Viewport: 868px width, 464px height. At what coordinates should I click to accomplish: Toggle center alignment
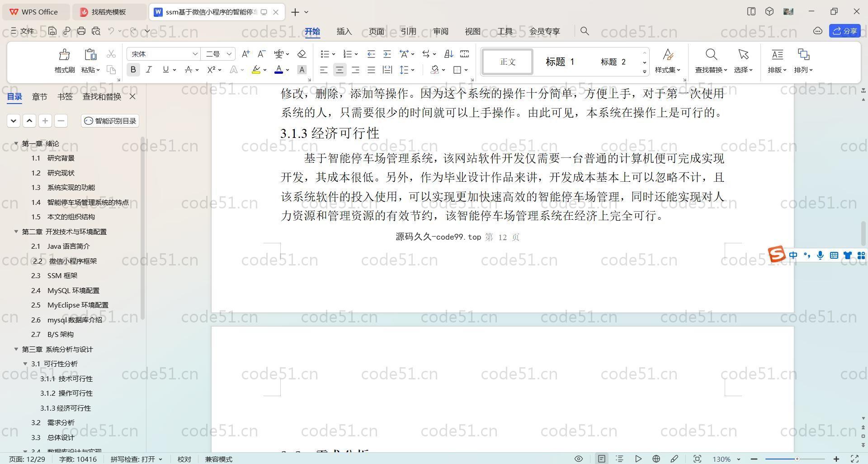(x=340, y=70)
